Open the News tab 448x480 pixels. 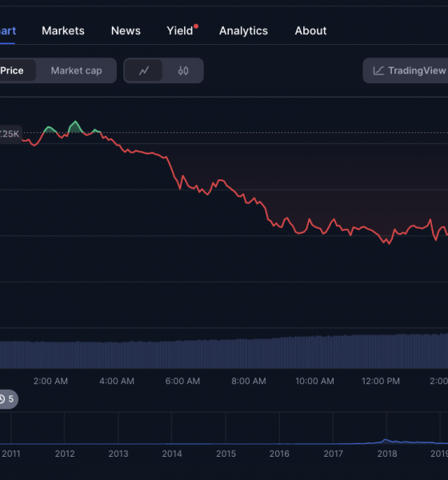tap(126, 31)
